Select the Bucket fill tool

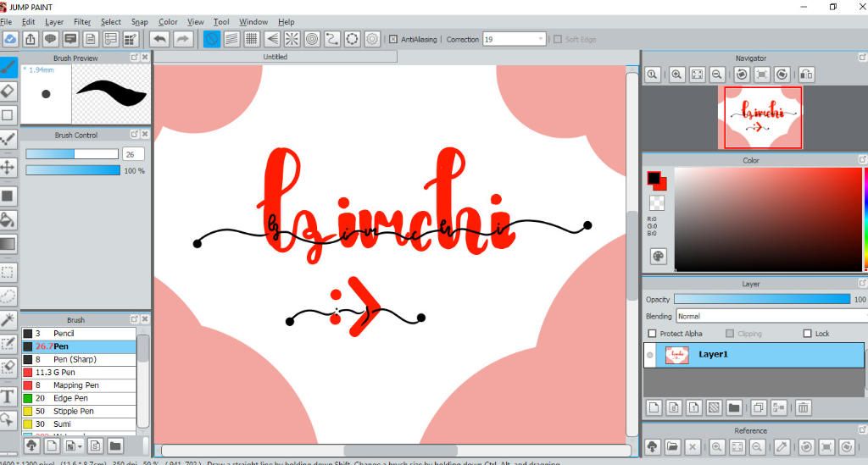click(8, 219)
